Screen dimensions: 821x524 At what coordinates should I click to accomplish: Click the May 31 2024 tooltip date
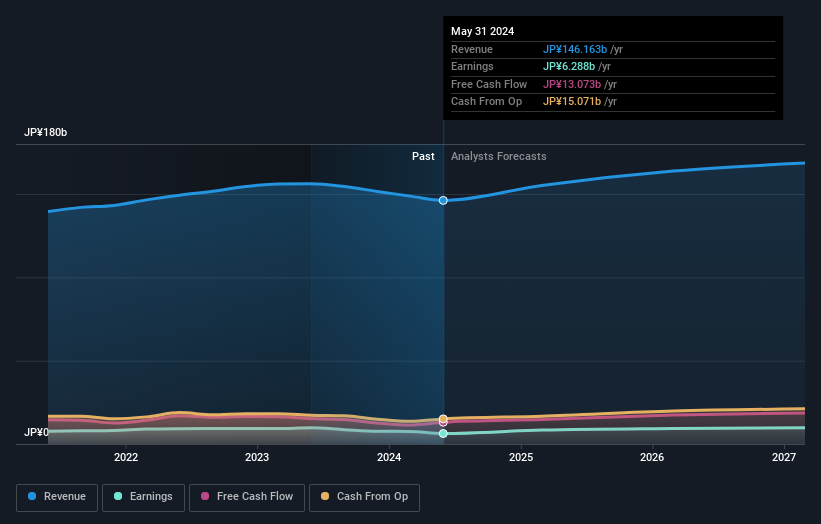pyautogui.click(x=482, y=31)
